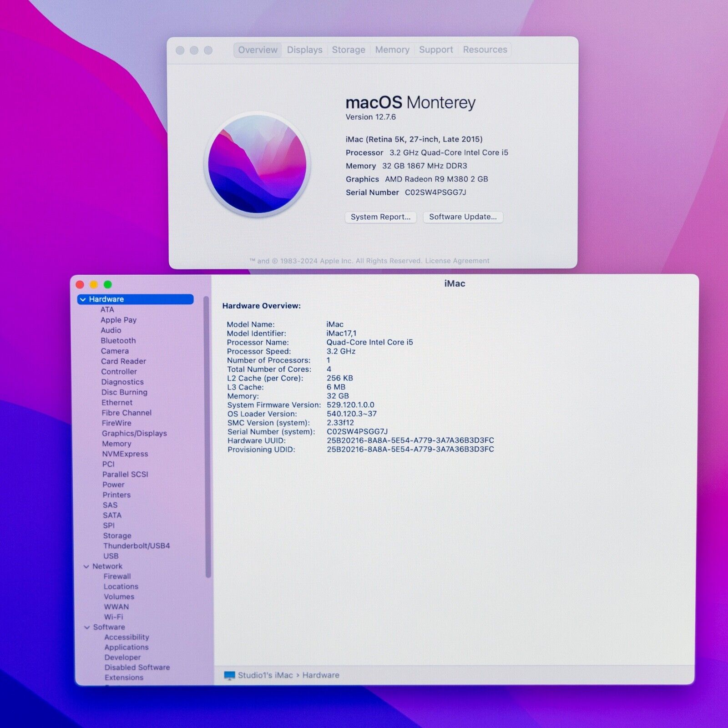728x728 pixels.
Task: Open Graphics/Displays information
Action: (x=134, y=434)
